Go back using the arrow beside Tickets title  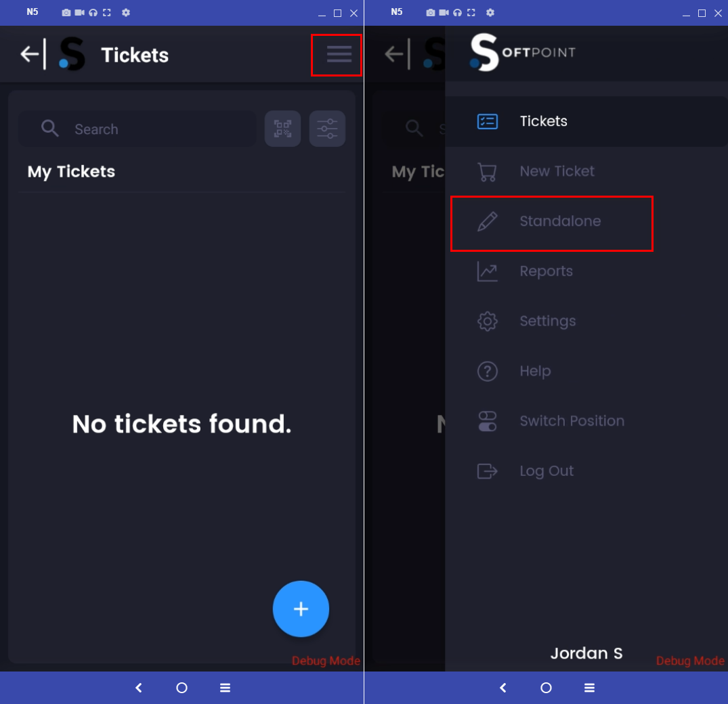[x=30, y=54]
